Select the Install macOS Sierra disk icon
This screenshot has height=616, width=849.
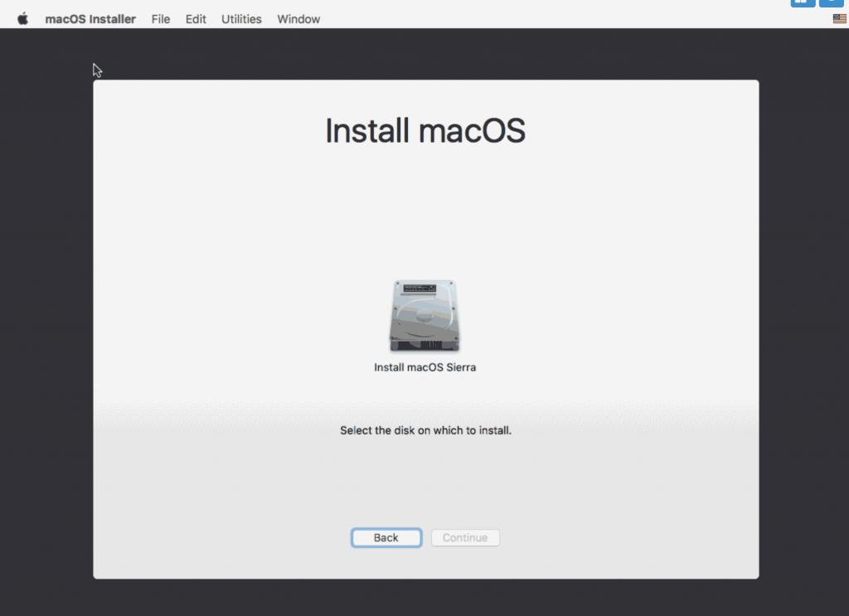coord(424,316)
